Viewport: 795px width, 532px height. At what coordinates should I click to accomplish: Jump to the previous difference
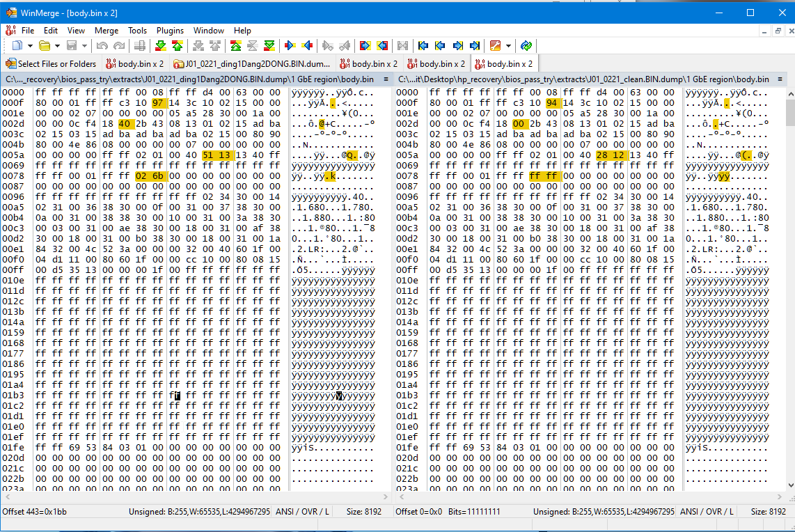coord(178,46)
